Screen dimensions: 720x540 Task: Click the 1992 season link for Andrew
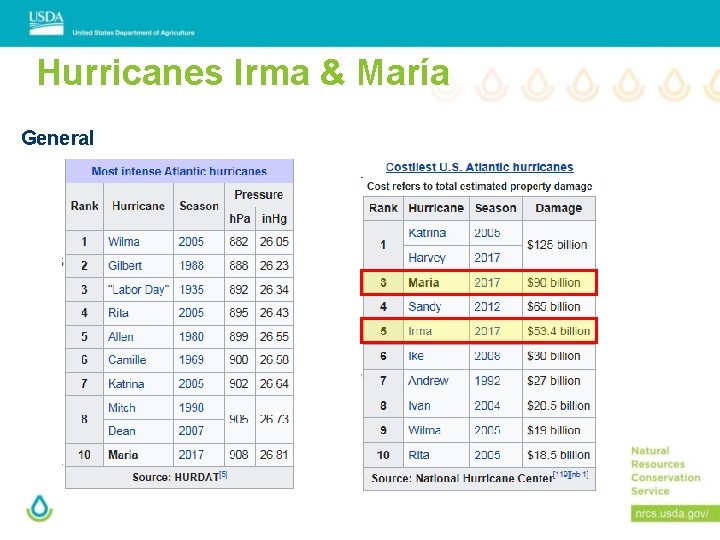tap(487, 381)
